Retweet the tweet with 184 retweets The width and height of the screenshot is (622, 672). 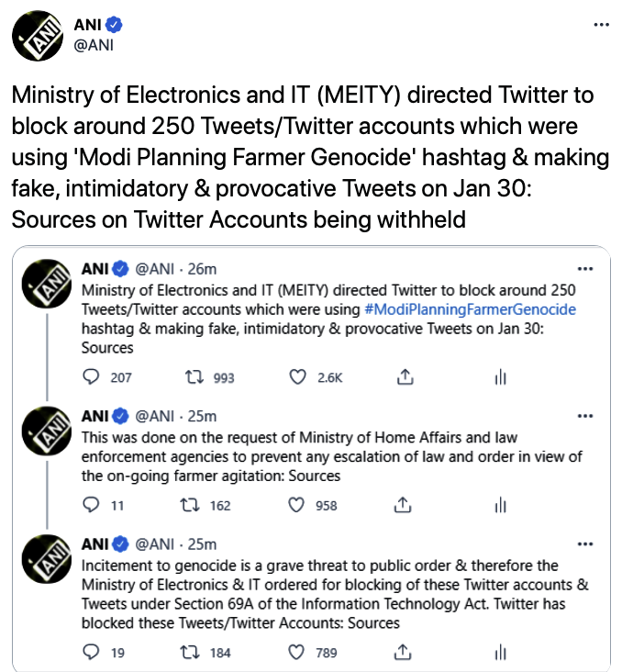(194, 652)
